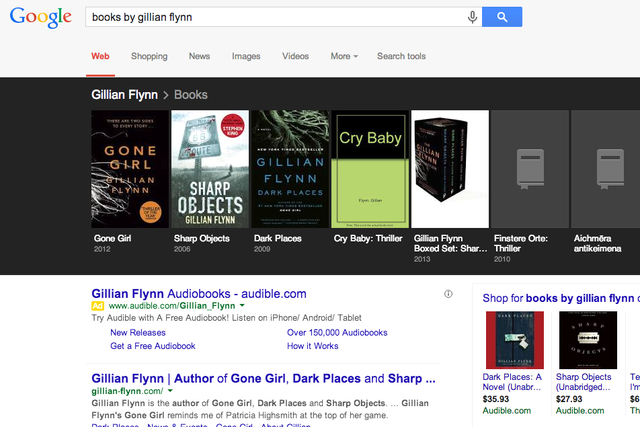
Task: Click the www.audible.com/Gillian_Flynn URL
Action: coord(172,306)
